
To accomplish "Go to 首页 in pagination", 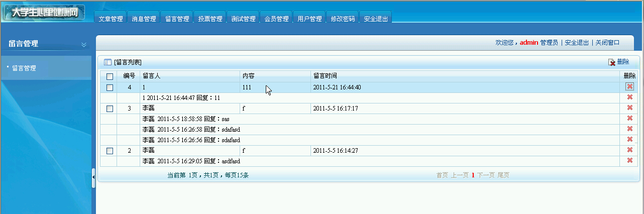I will tap(442, 175).
